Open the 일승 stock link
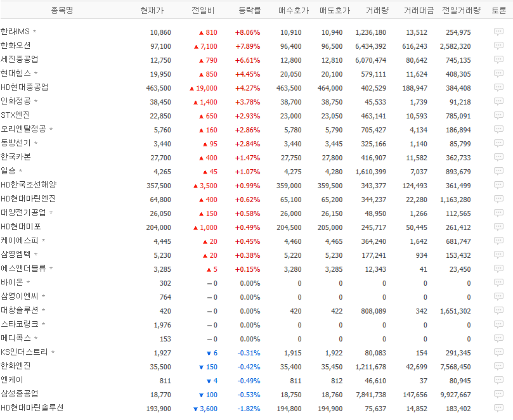The height and width of the screenshot is (420, 513). [x=8, y=170]
